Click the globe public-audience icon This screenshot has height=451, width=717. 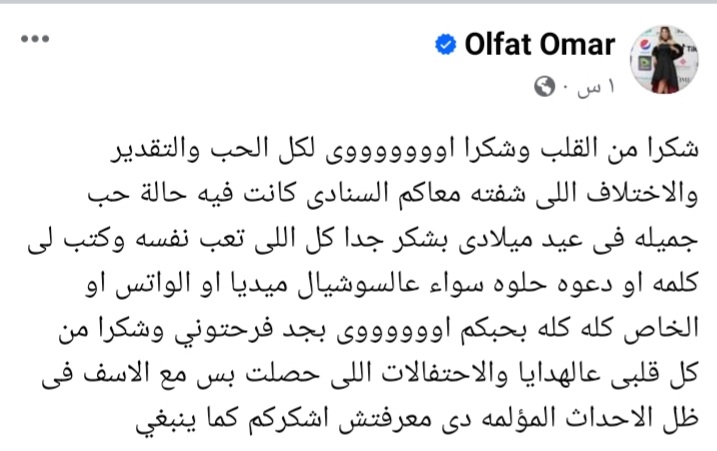point(545,86)
